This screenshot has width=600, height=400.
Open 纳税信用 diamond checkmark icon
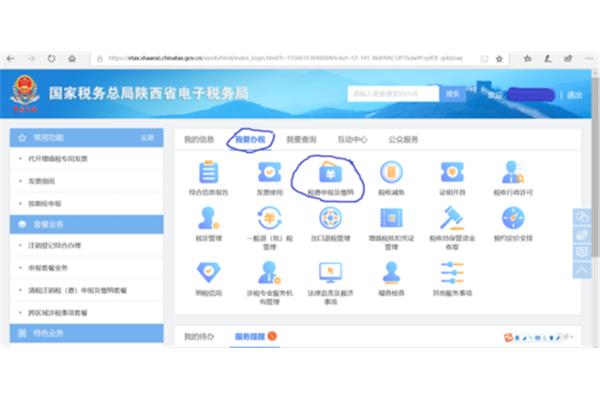(209, 272)
